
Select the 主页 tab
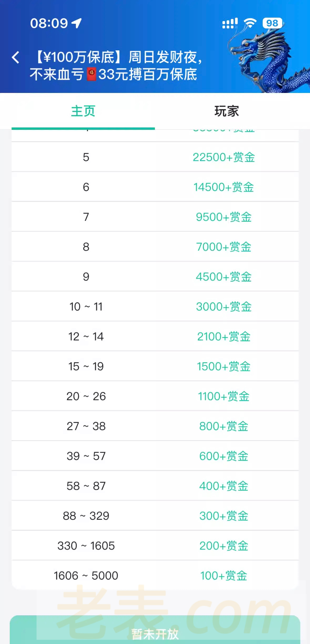click(x=83, y=111)
